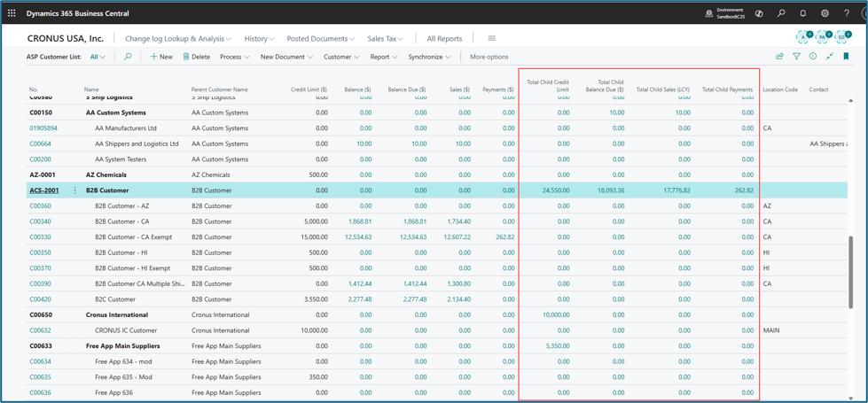The width and height of the screenshot is (868, 403).
Task: Search the customer list with the magnifier
Action: tap(128, 57)
